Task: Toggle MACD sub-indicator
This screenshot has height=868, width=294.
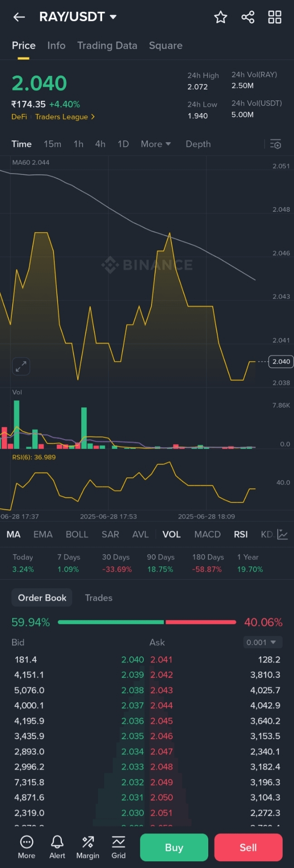Action: [207, 534]
